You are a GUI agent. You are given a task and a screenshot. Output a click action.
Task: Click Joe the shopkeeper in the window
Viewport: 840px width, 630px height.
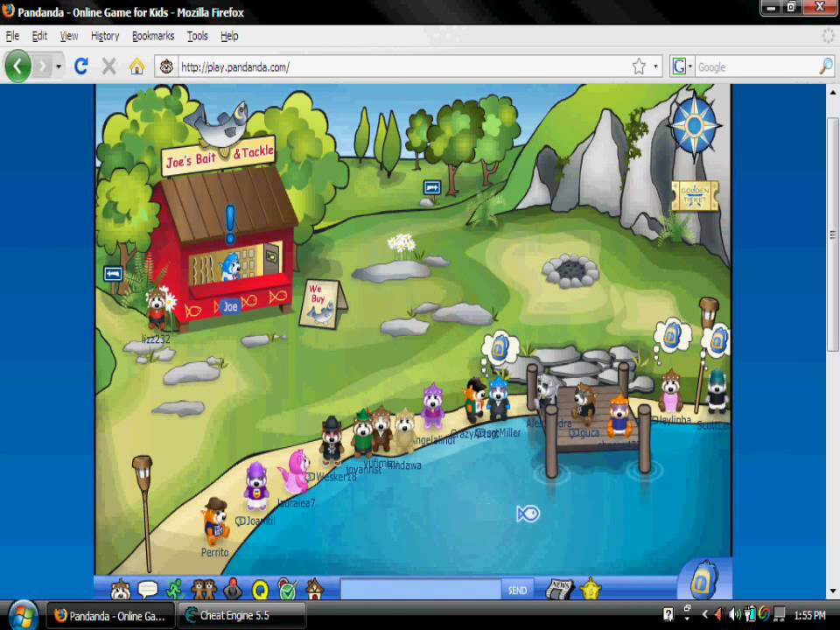(x=230, y=266)
